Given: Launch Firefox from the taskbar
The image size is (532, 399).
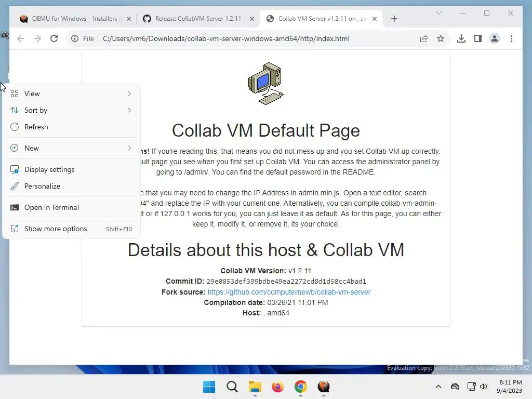Looking at the screenshot, I should [277, 387].
